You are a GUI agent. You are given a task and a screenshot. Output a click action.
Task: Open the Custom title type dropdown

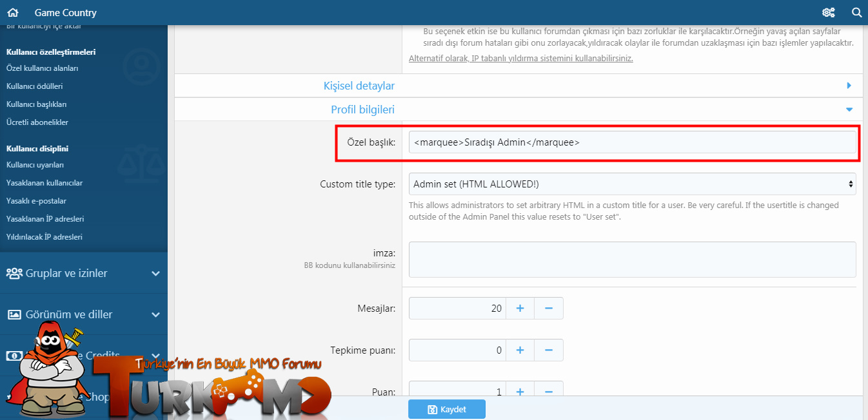pos(633,184)
